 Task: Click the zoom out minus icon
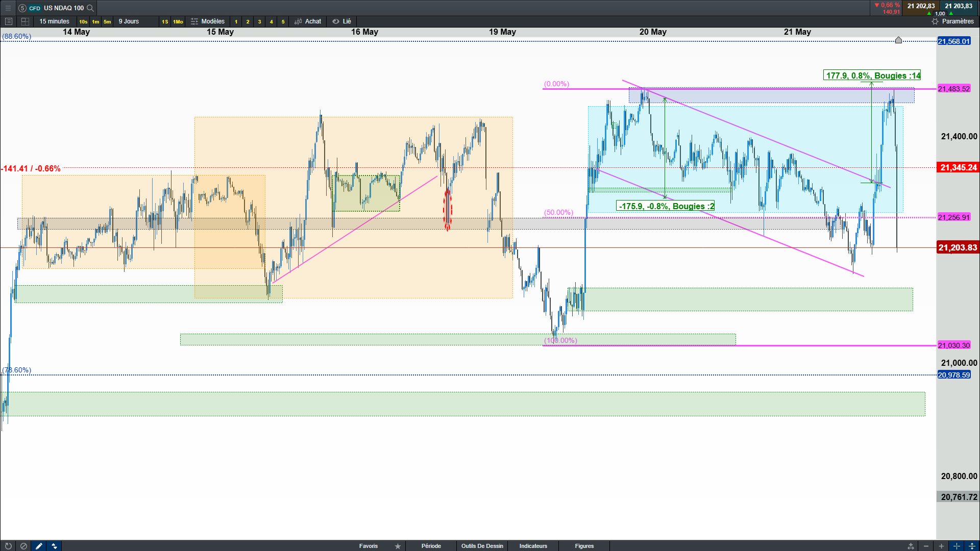[x=926, y=546]
